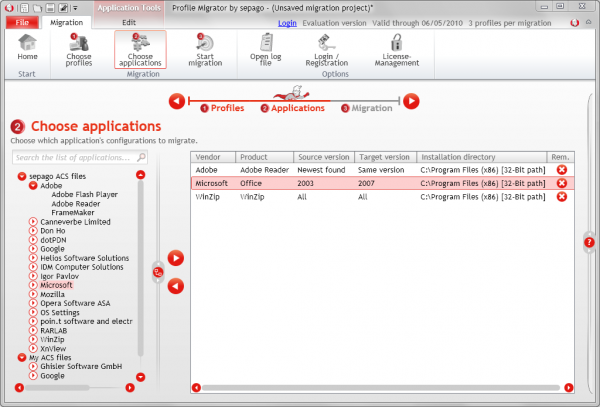Select Adobe Reader in tree
The image size is (600, 407).
click(x=76, y=204)
